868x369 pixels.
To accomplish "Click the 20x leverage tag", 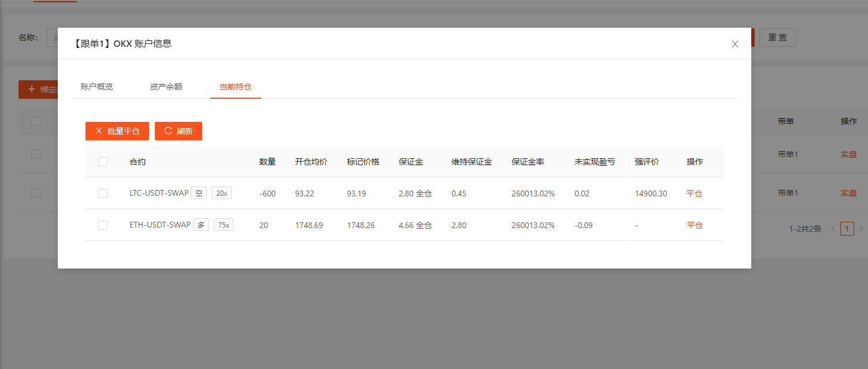I will 221,193.
